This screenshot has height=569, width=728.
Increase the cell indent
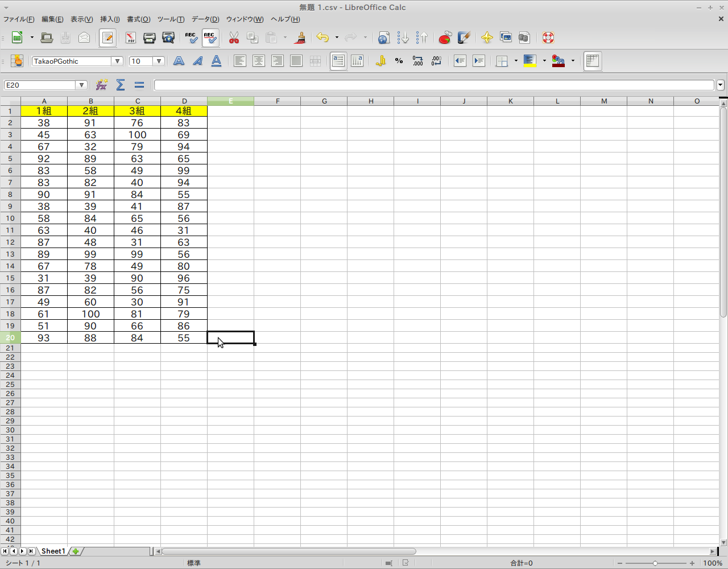(x=479, y=61)
